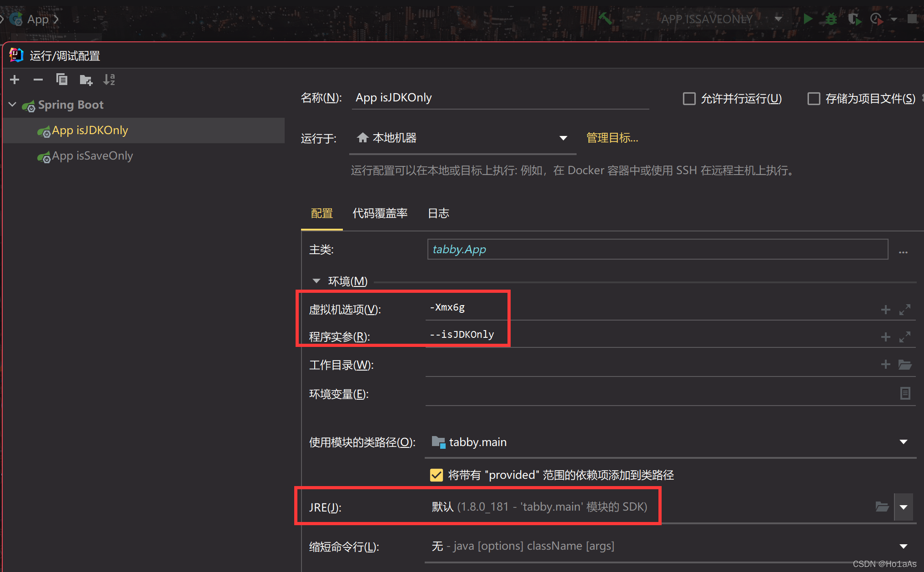
Task: Enable 允许并行运行 checkbox
Action: pos(689,99)
